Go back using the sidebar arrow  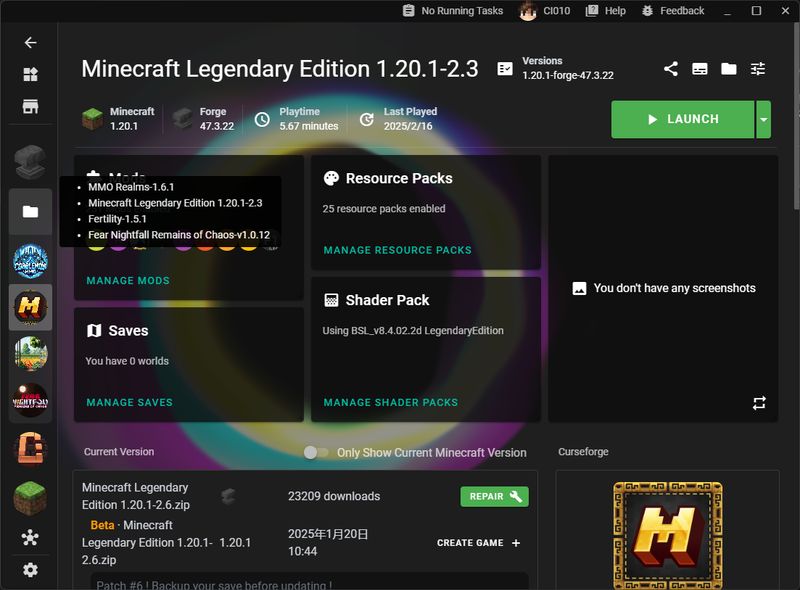[x=30, y=43]
